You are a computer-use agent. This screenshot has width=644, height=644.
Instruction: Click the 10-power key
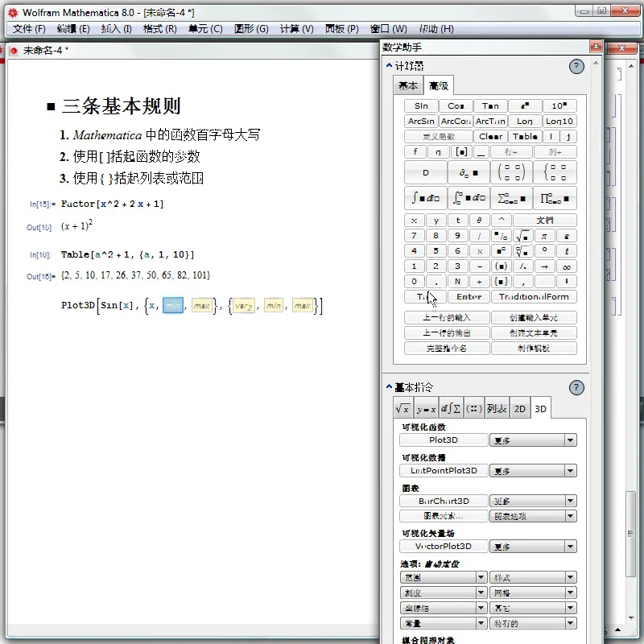coord(559,106)
